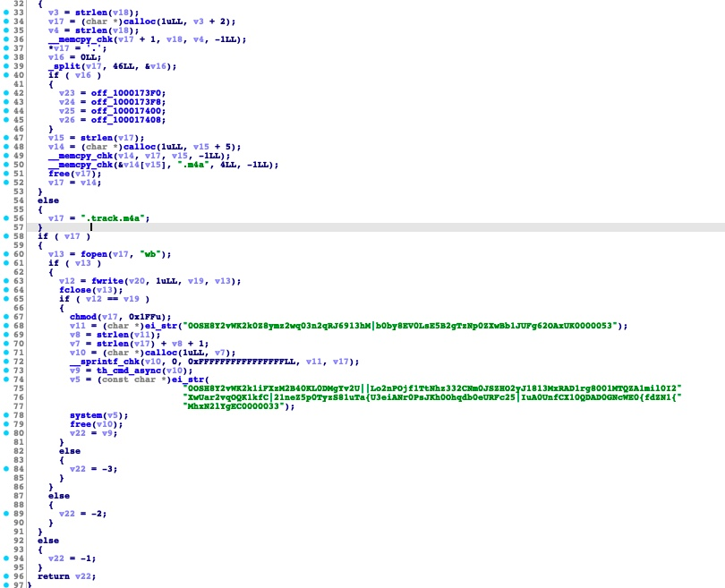The image size is (725, 588).
Task: Click line number 92 in the gutter
Action: pyautogui.click(x=19, y=541)
